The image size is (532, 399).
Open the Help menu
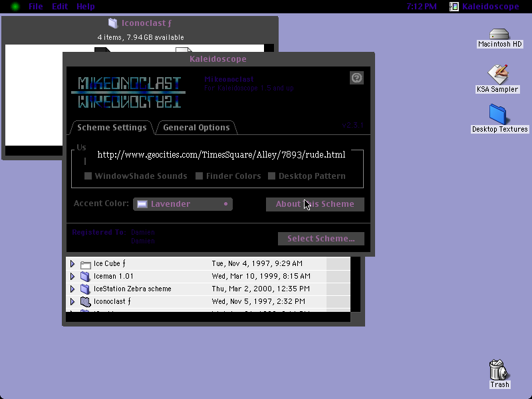pos(86,7)
